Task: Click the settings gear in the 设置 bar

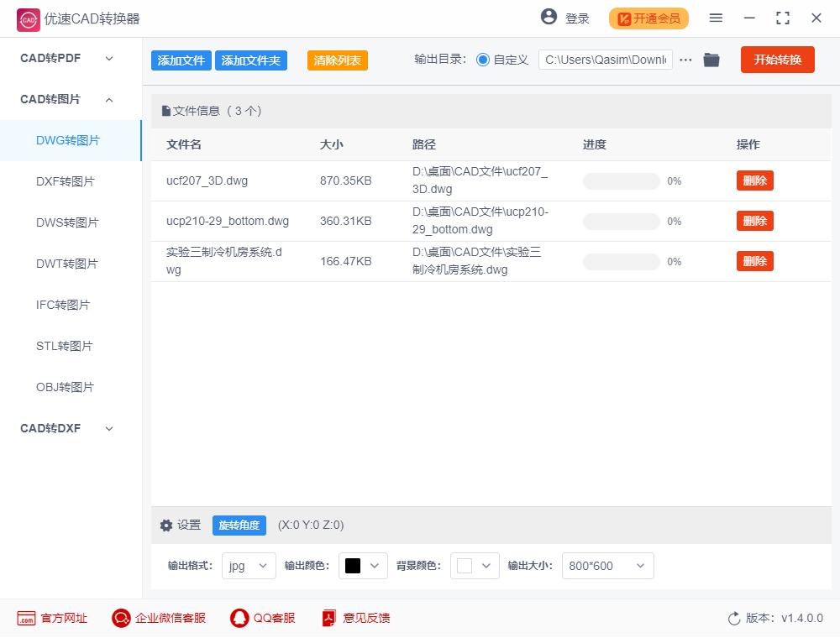Action: pos(166,525)
